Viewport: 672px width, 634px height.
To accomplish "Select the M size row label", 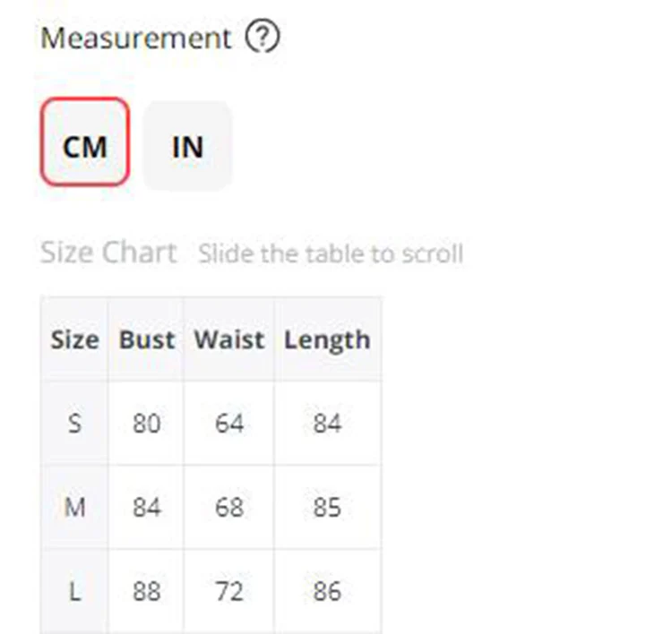I will (75, 507).
